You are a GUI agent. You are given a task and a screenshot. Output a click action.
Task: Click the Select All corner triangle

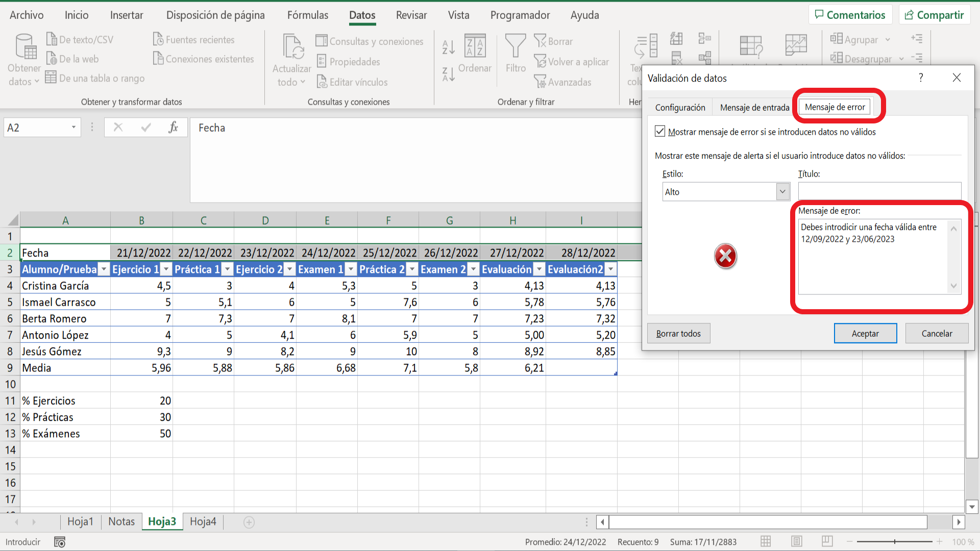click(13, 220)
